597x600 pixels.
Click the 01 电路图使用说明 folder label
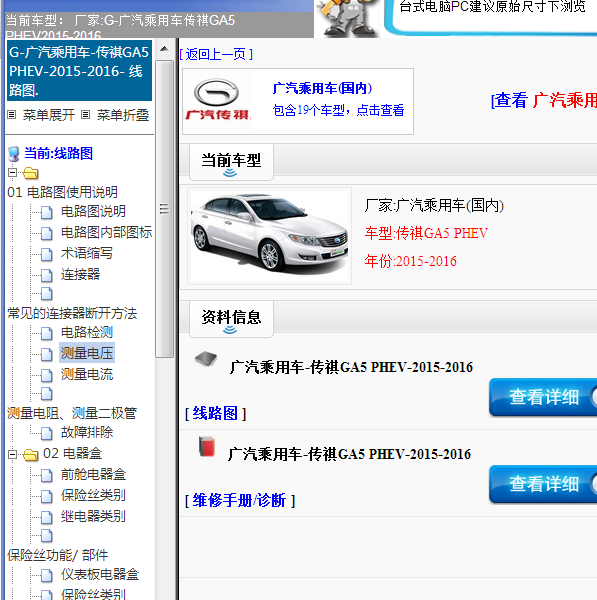click(x=62, y=192)
